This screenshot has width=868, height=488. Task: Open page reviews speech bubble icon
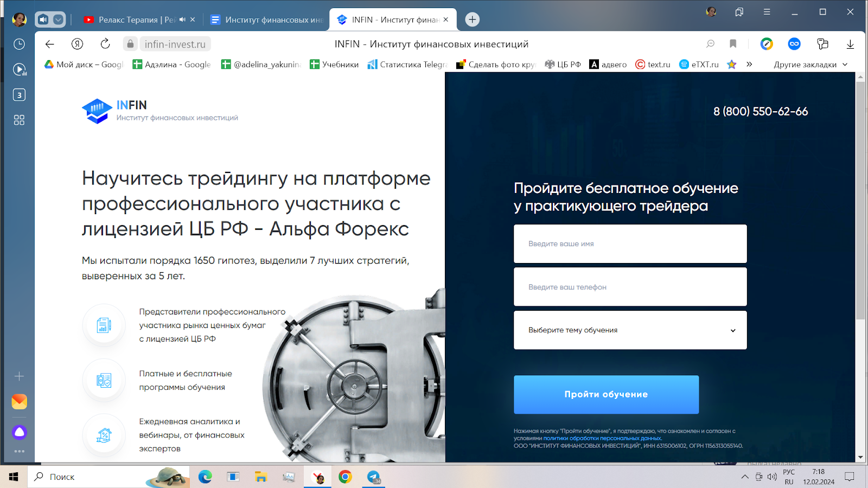point(710,44)
